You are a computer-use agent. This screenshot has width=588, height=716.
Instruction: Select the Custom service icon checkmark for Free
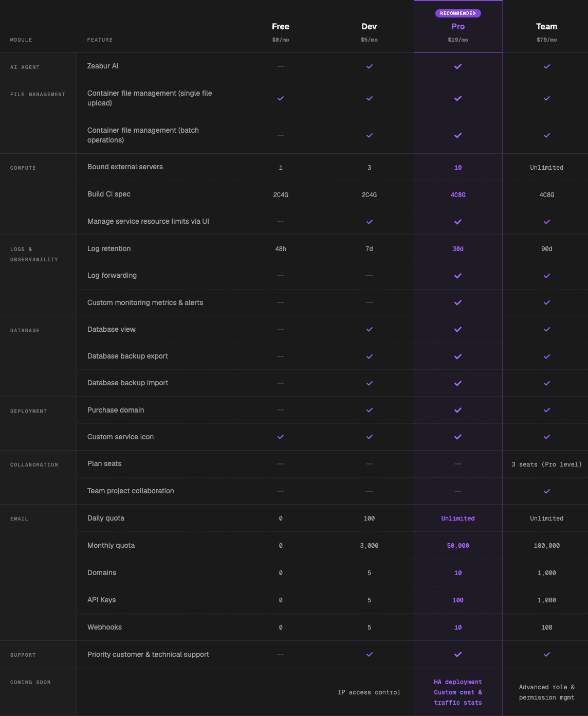[x=280, y=437]
